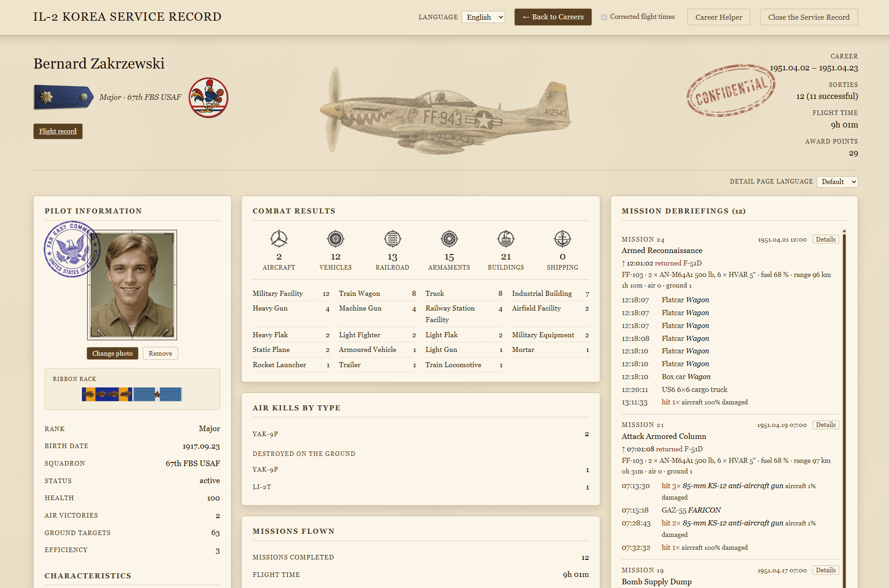Click the gold and blue ribbon

(107, 394)
